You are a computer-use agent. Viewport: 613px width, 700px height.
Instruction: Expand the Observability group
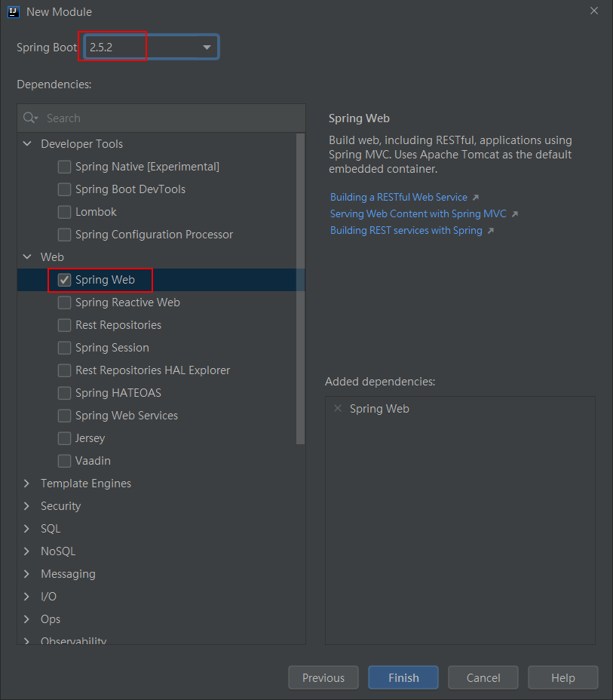[x=27, y=640]
